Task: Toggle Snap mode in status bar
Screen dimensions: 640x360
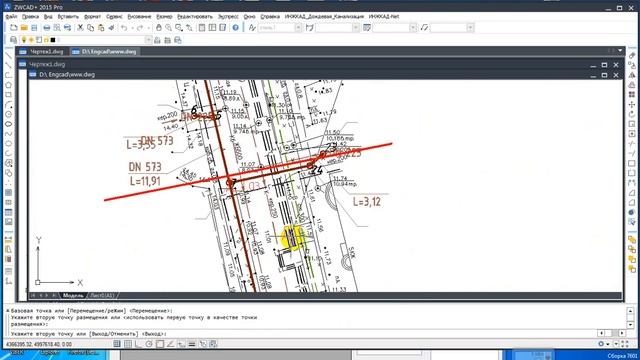Action: [117, 344]
